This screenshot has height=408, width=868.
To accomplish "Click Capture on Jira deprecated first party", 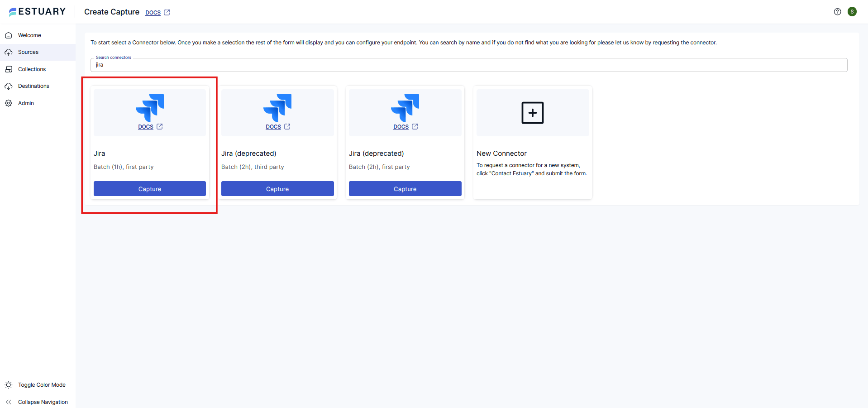I will point(405,189).
